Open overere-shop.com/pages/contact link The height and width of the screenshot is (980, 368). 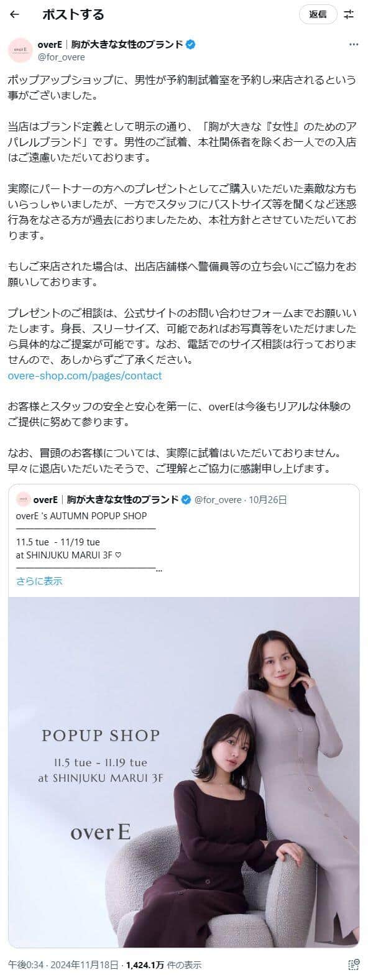pyautogui.click(x=85, y=376)
